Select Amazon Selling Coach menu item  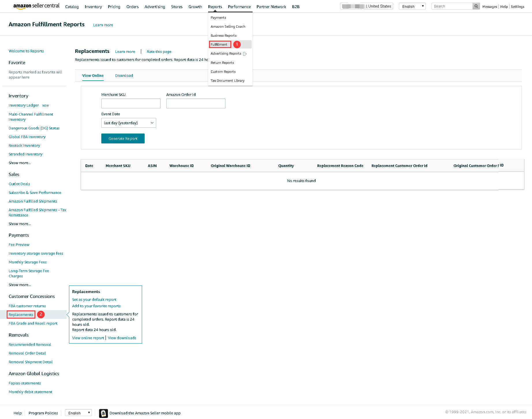coord(228,27)
